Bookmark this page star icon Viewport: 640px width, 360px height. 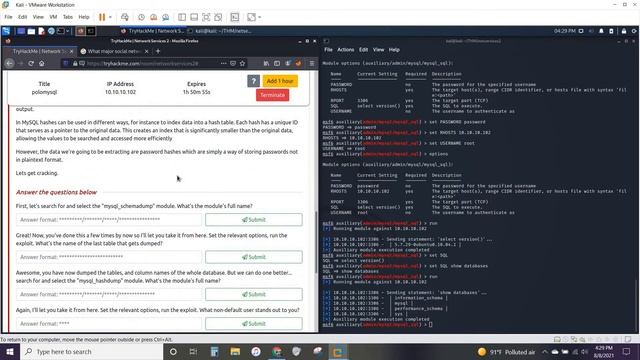point(242,63)
